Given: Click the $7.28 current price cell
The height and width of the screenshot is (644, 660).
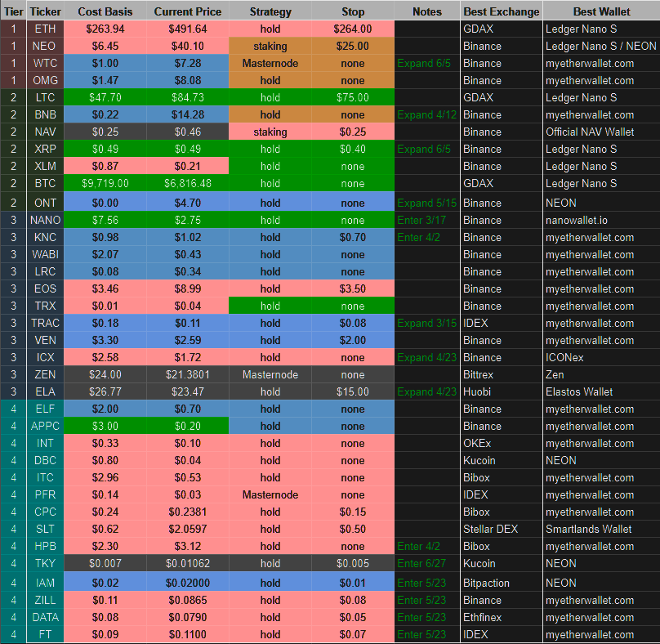Looking at the screenshot, I should (188, 64).
